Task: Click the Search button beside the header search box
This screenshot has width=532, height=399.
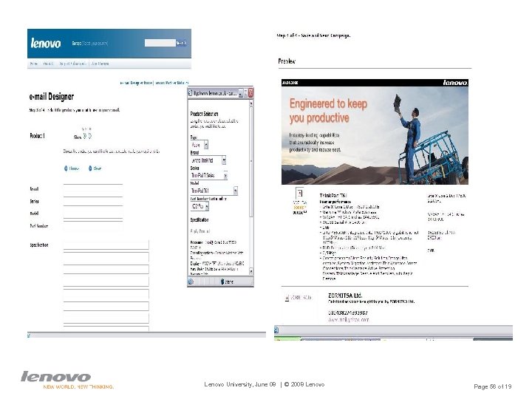Action: click(x=181, y=43)
